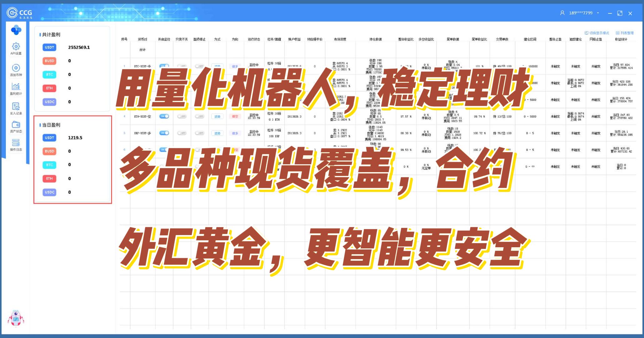Screen dimensions: 644x338
Task: Toggle 盈损停止 switch for ETH-USDT-空 row
Action: point(199,116)
